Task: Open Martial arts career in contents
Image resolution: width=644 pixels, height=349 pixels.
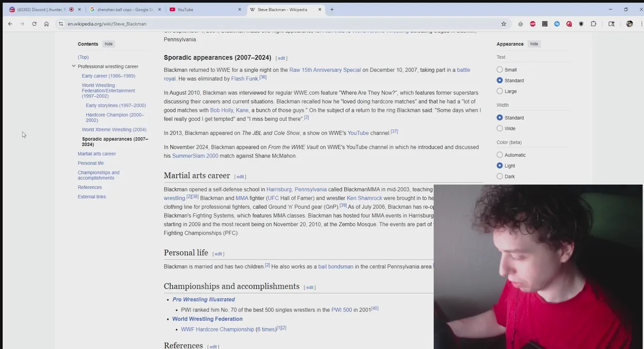Action: click(97, 154)
